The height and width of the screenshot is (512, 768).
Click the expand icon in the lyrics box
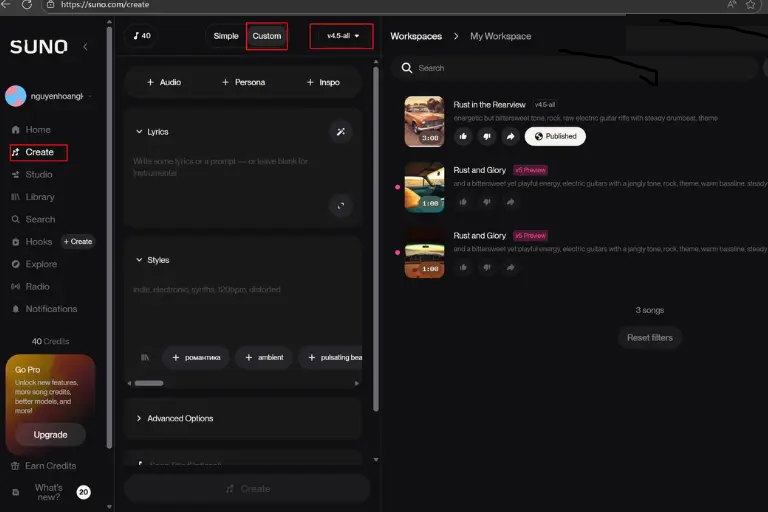pyautogui.click(x=341, y=206)
